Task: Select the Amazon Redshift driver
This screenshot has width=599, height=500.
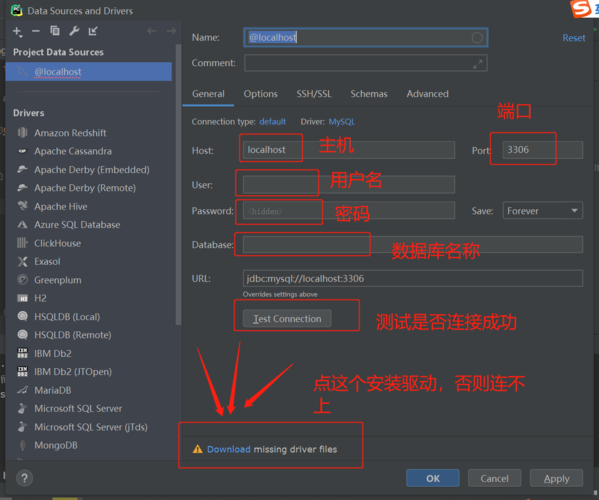Action: (x=70, y=133)
